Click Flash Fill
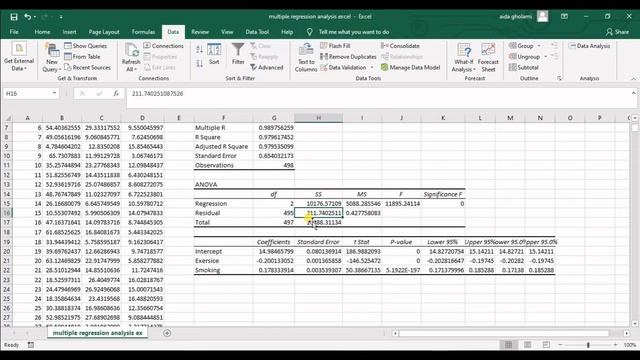Viewport: 640px width, 360px height. click(336, 46)
